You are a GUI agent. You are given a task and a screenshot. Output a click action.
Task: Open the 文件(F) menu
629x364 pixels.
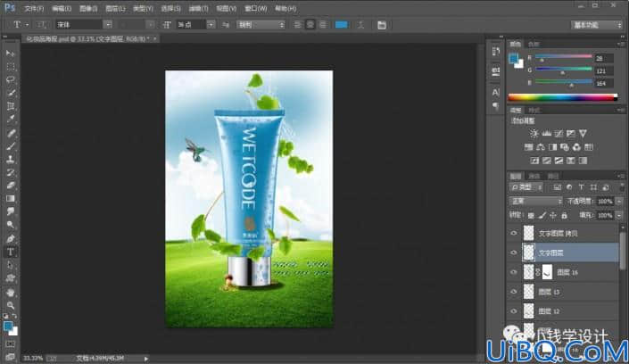click(34, 8)
